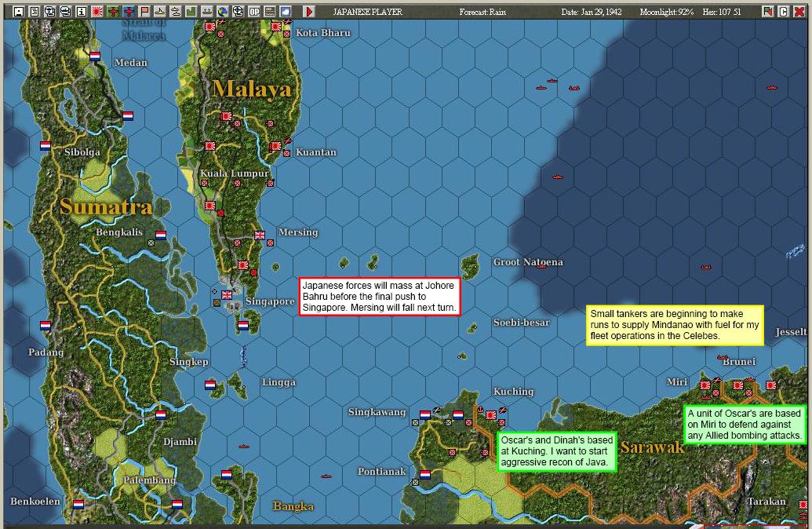Screen dimensions: 812x529
Task: Click the cloud weather toolbar icon
Action: coord(286,12)
